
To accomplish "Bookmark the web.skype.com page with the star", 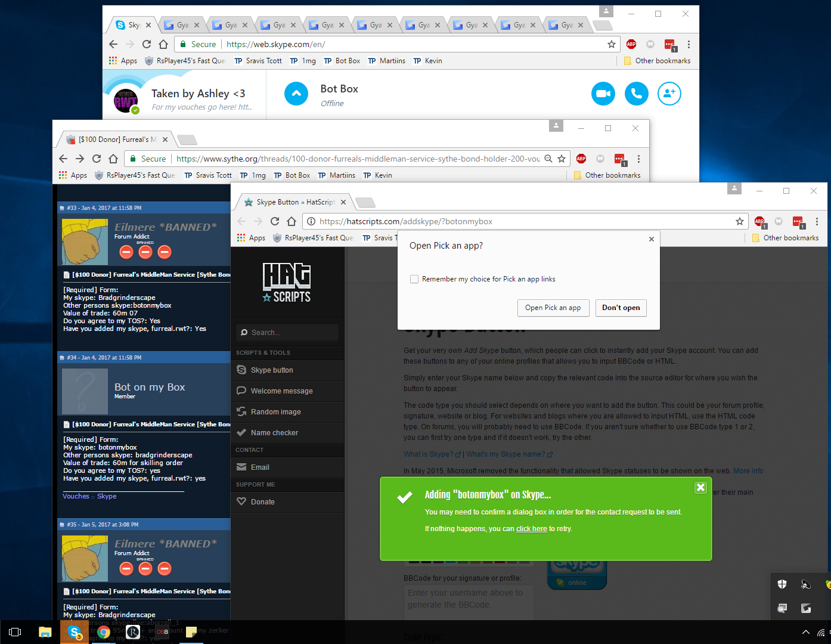I will 612,44.
